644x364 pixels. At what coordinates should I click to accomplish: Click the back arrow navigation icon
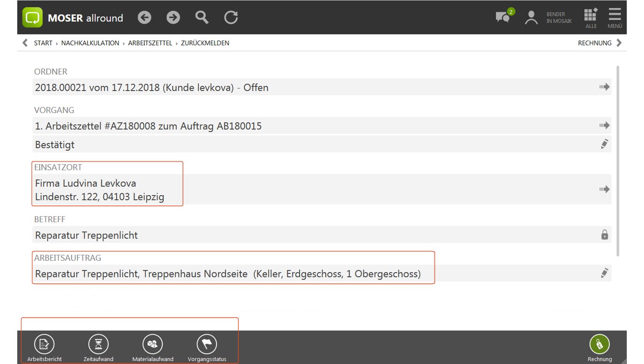pyautogui.click(x=145, y=18)
